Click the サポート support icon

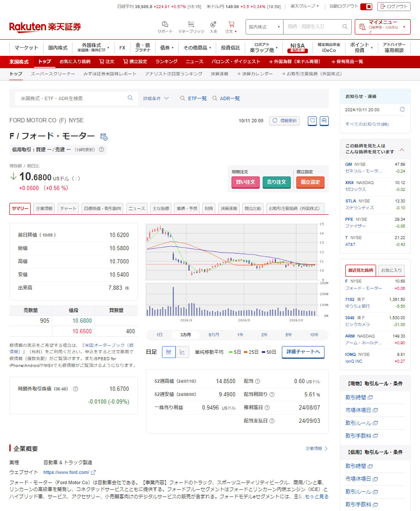click(165, 25)
